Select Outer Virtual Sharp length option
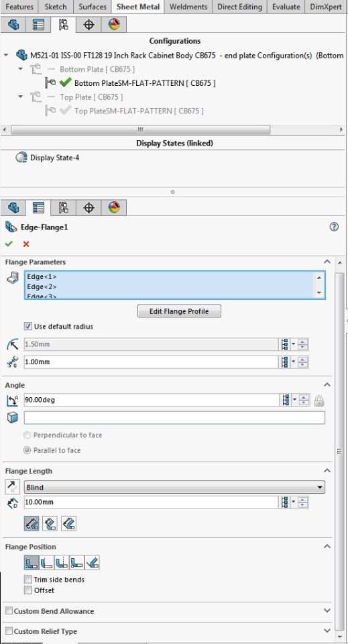Image resolution: width=348 pixels, height=644 pixels. click(32, 523)
